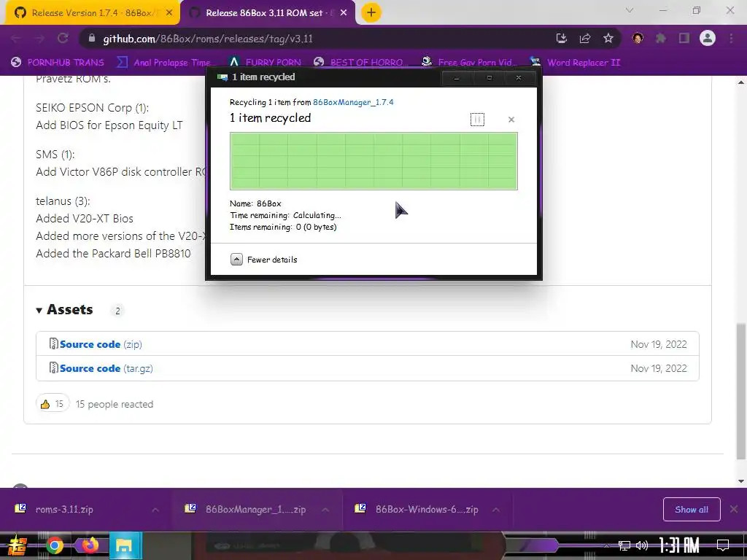Open Firefox from the taskbar
Image resolution: width=747 pixels, height=560 pixels.
coord(90,545)
